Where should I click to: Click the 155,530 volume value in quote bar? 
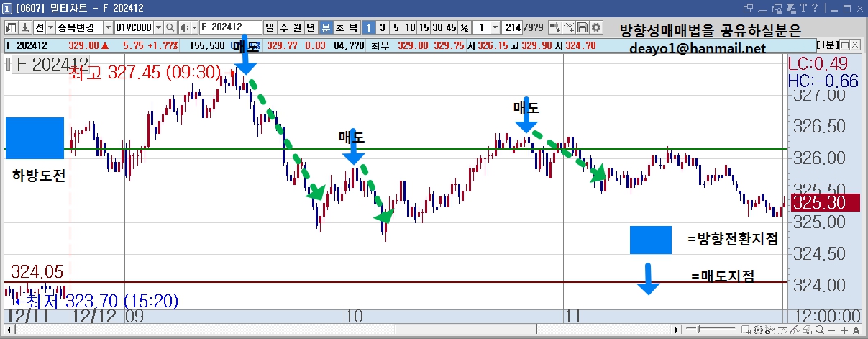pyautogui.click(x=206, y=45)
